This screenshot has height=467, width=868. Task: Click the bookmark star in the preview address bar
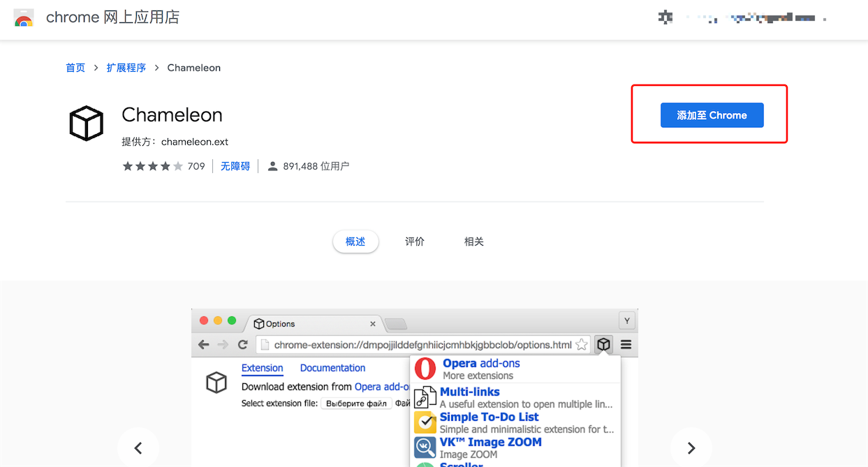[x=581, y=344]
